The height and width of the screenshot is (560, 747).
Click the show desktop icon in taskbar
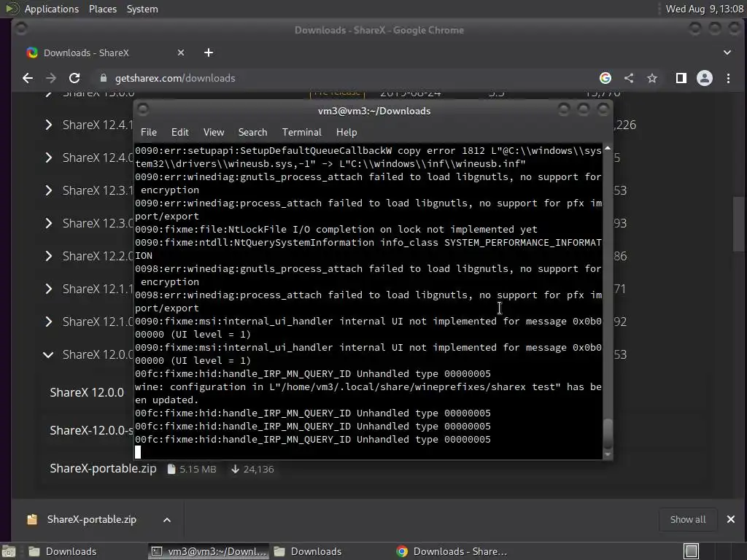8,551
